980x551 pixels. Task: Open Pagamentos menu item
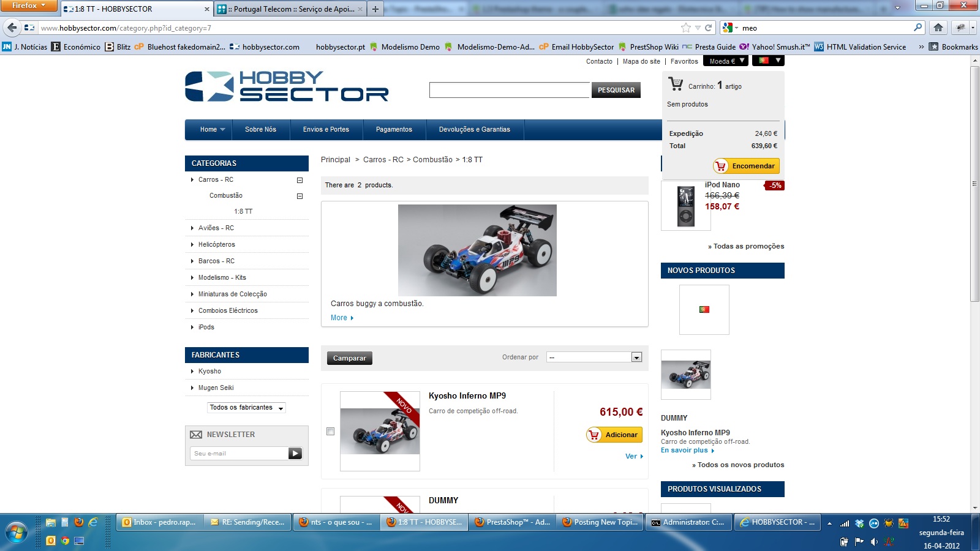click(394, 130)
